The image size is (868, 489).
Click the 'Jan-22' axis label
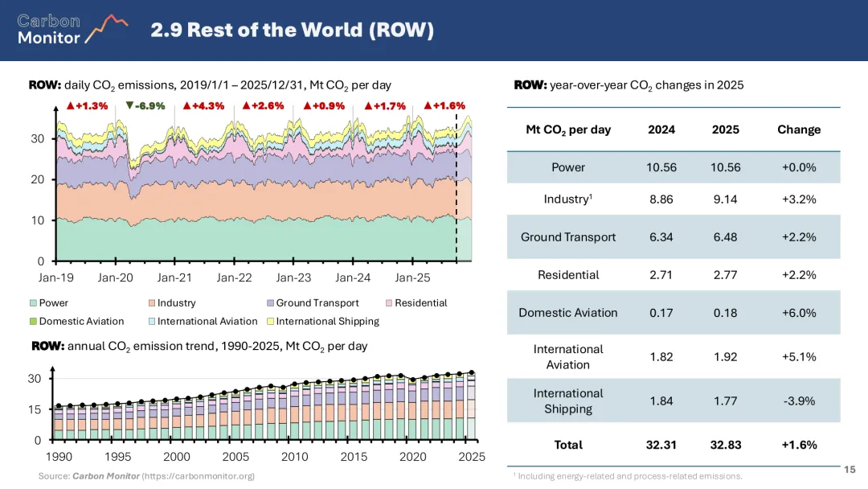(x=234, y=277)
